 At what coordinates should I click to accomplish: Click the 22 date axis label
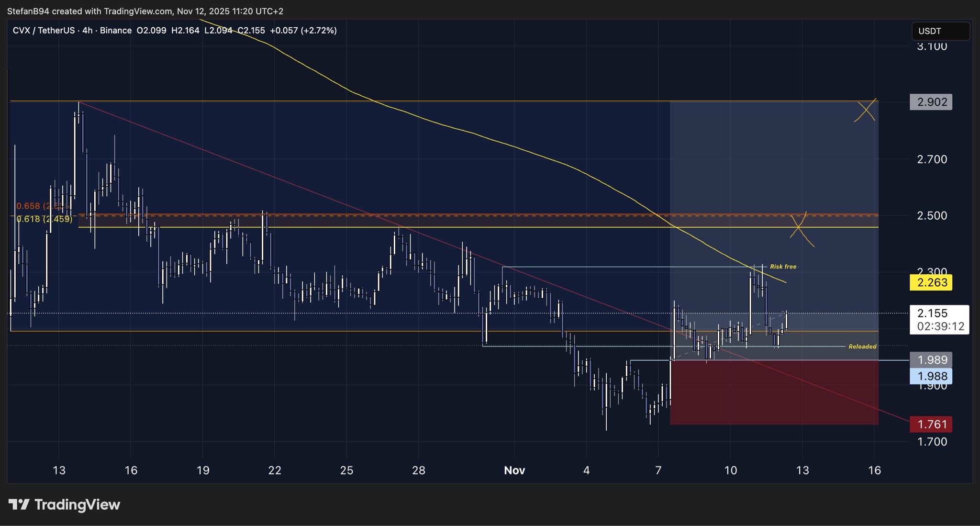tap(275, 470)
